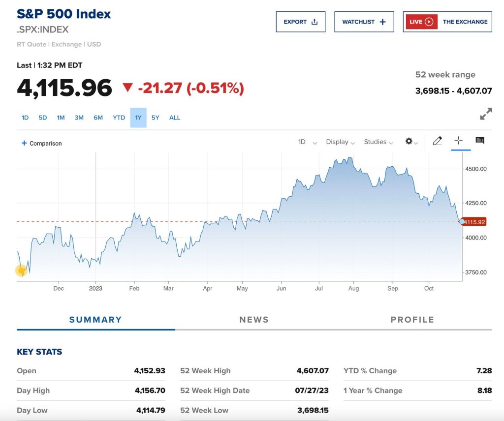Switch to the News tab
504x421 pixels.
[254, 320]
